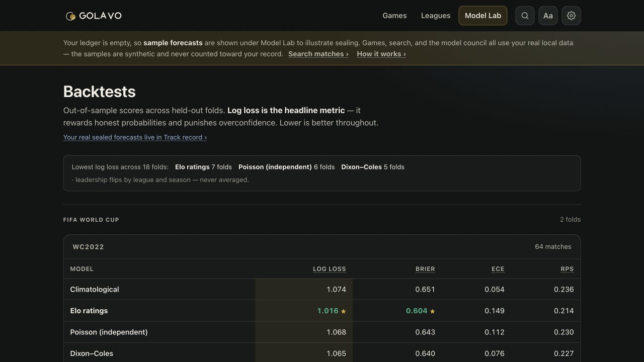Select the Elo ratings row name
Screen dimensions: 644x362
point(89,311)
